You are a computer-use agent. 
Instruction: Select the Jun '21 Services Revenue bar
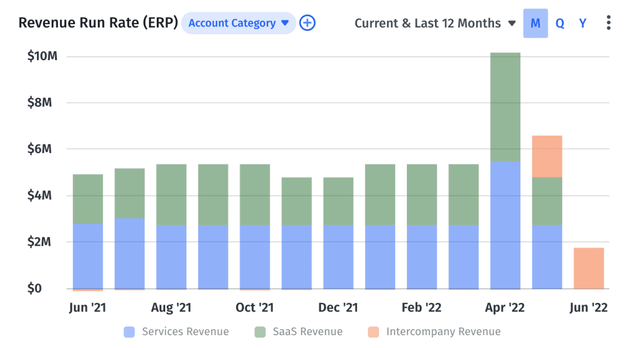tap(88, 256)
